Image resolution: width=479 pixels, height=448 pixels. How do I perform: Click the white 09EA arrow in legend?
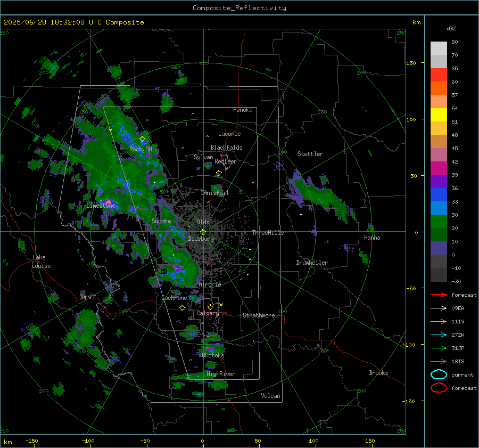[439, 308]
